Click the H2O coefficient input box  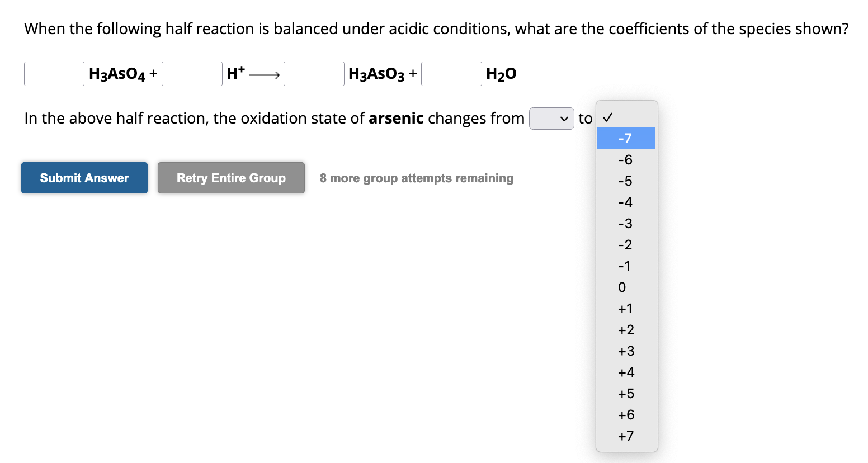(451, 74)
